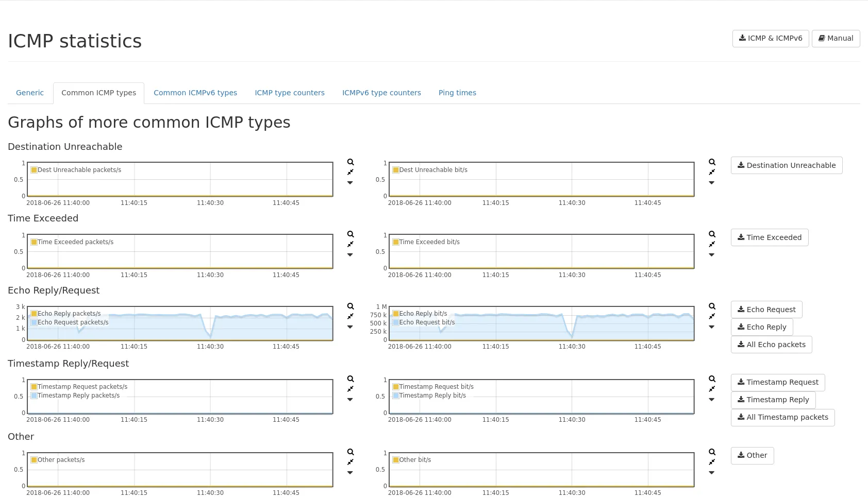Download All Echo packets data
The width and height of the screenshot is (868, 498).
click(771, 345)
